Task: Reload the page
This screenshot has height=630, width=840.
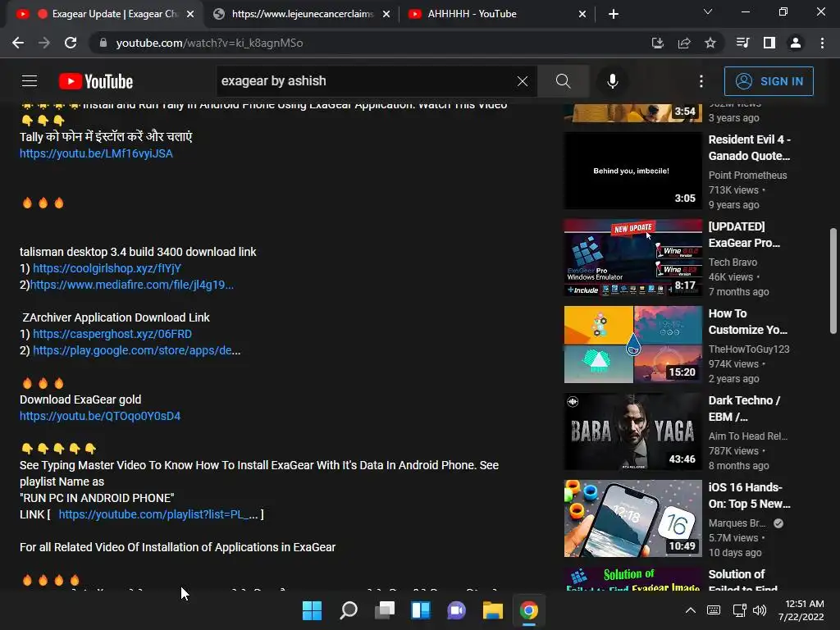Action: coord(71,43)
